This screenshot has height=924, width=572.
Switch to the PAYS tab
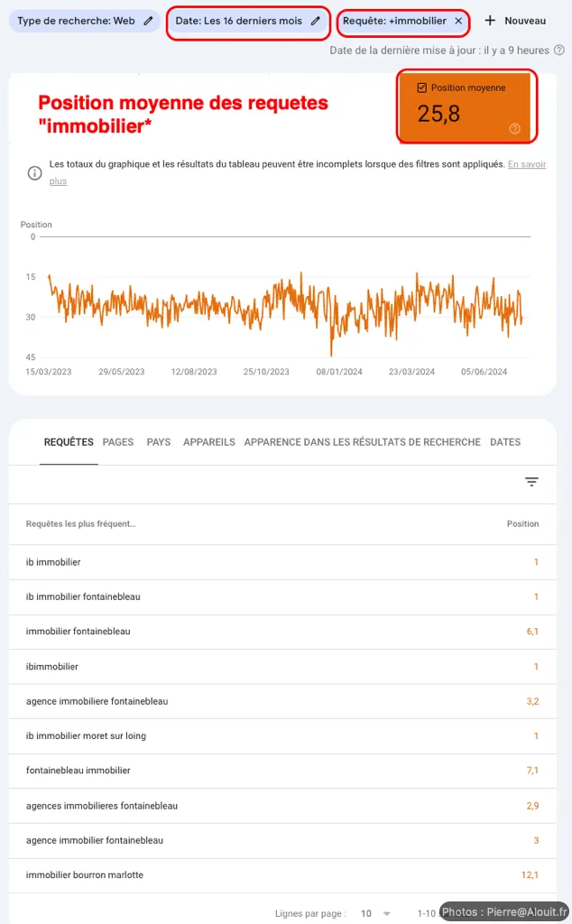tap(159, 442)
